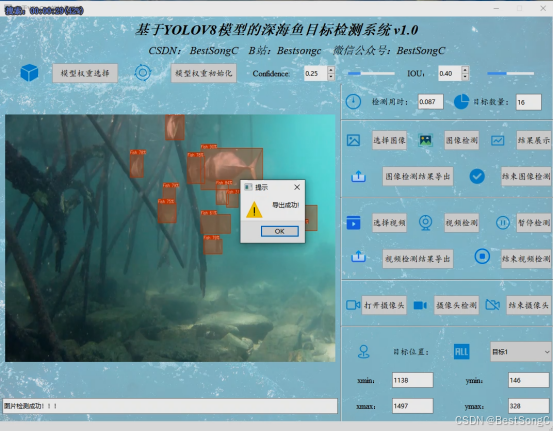Screen dimensions: 554x432
Task: Click the stop circle end-video icon
Action: 482,256
